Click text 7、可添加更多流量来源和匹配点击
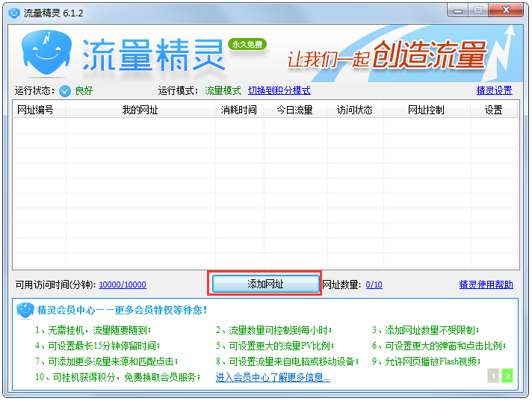This screenshot has height=401, width=532. (x=107, y=361)
